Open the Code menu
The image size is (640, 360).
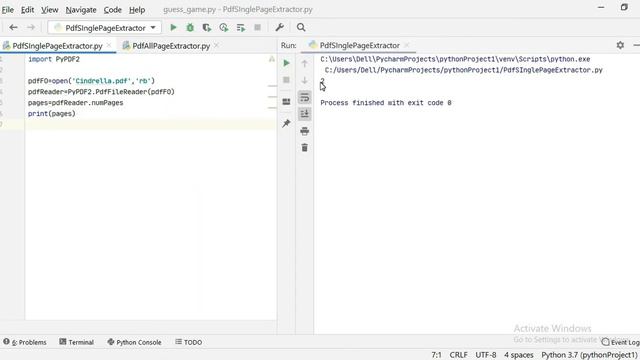(112, 9)
